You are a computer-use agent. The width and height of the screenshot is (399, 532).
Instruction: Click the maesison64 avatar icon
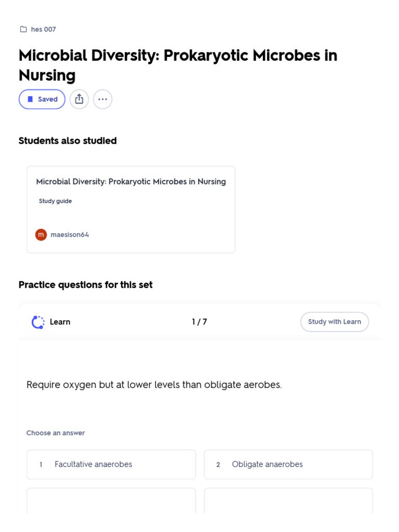41,234
